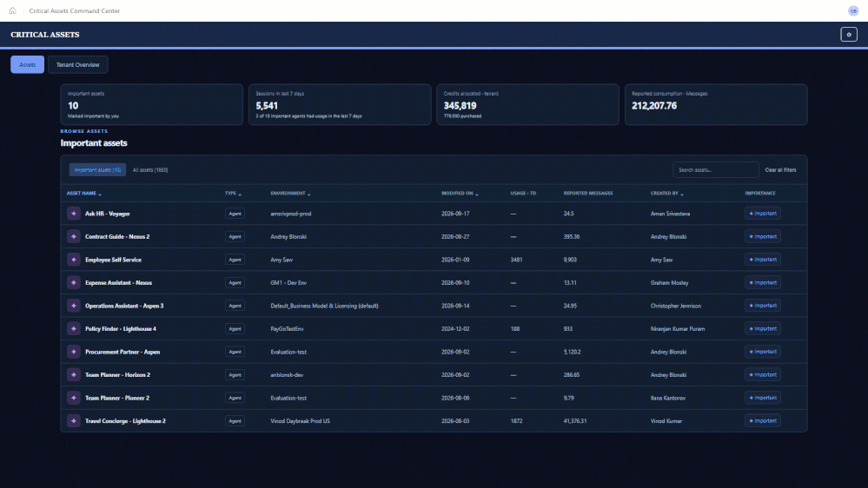
Task: Switch to All assets (1850) tab
Action: click(x=150, y=170)
